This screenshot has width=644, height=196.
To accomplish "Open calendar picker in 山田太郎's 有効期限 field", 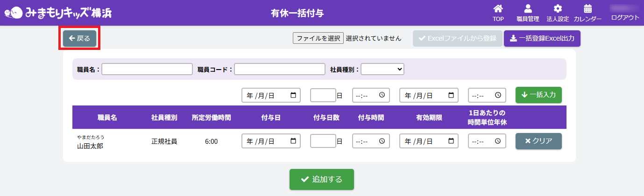I will [x=451, y=141].
